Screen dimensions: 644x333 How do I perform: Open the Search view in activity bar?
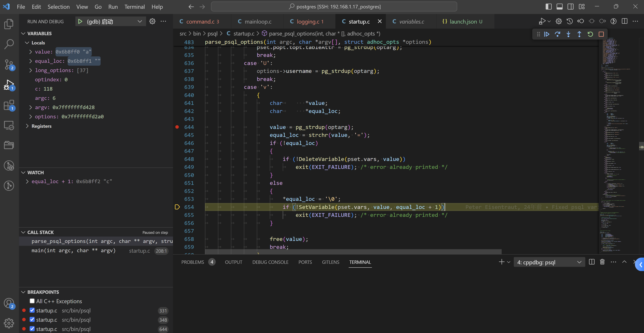point(9,44)
